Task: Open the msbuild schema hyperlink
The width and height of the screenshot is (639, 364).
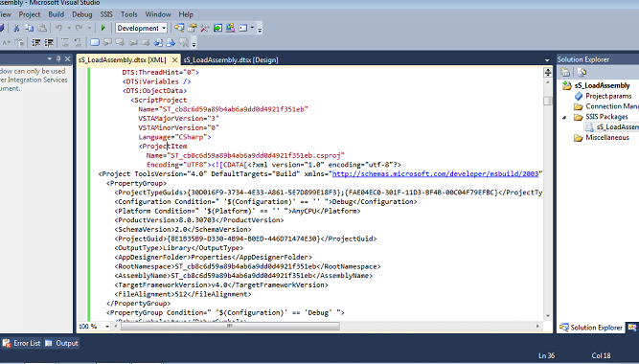Action: tap(435, 174)
